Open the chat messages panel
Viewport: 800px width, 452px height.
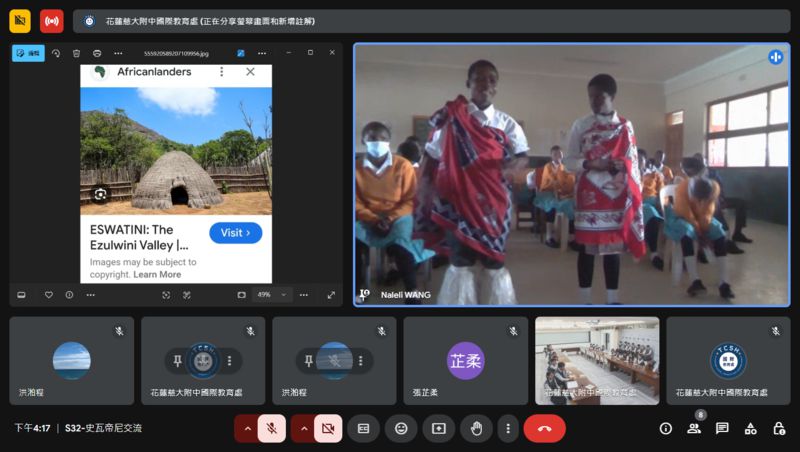[722, 428]
